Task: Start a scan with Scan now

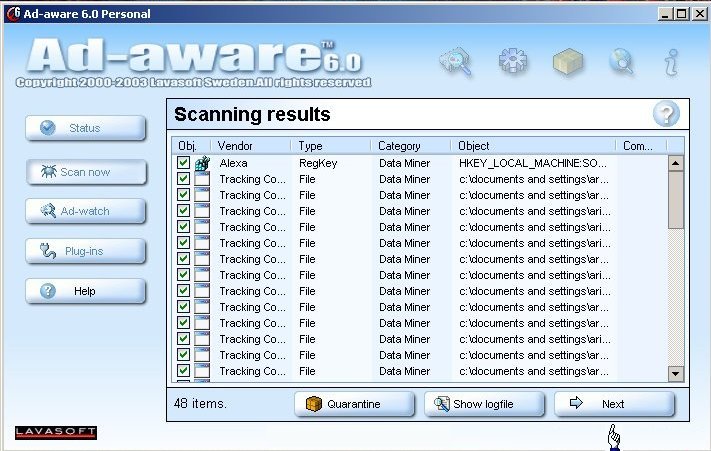Action: pos(86,172)
